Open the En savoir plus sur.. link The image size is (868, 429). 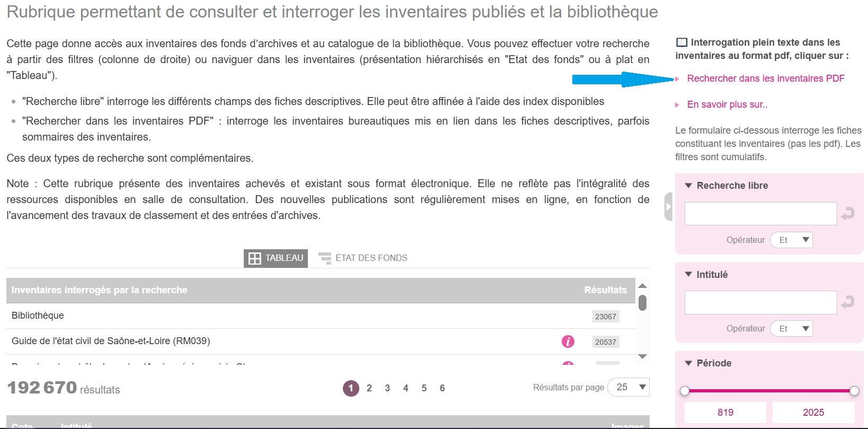point(727,104)
